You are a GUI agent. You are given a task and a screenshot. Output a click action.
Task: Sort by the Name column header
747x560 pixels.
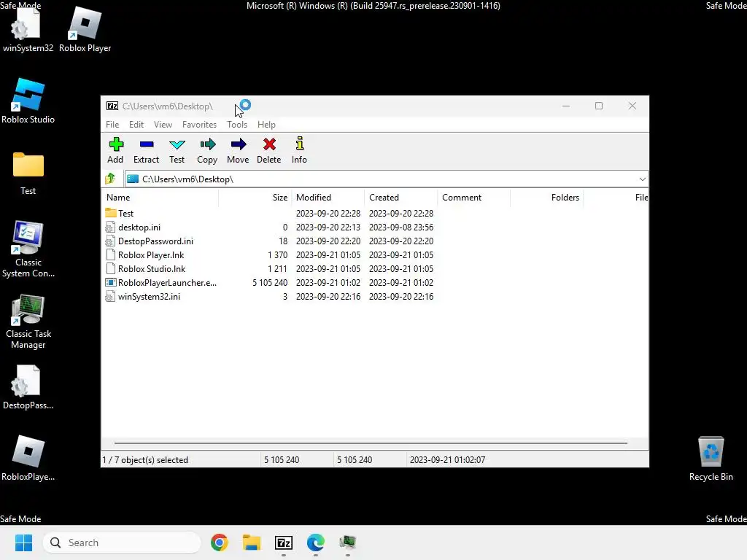(160, 197)
